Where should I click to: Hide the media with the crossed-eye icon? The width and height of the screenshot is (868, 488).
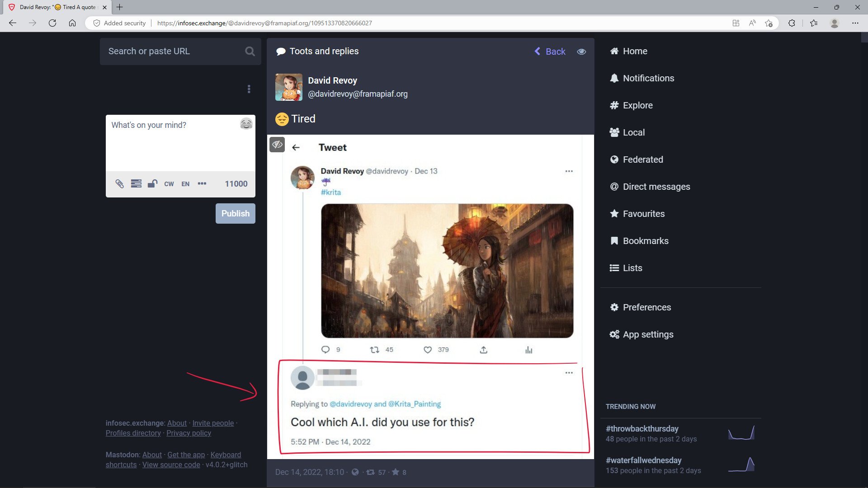(x=277, y=145)
